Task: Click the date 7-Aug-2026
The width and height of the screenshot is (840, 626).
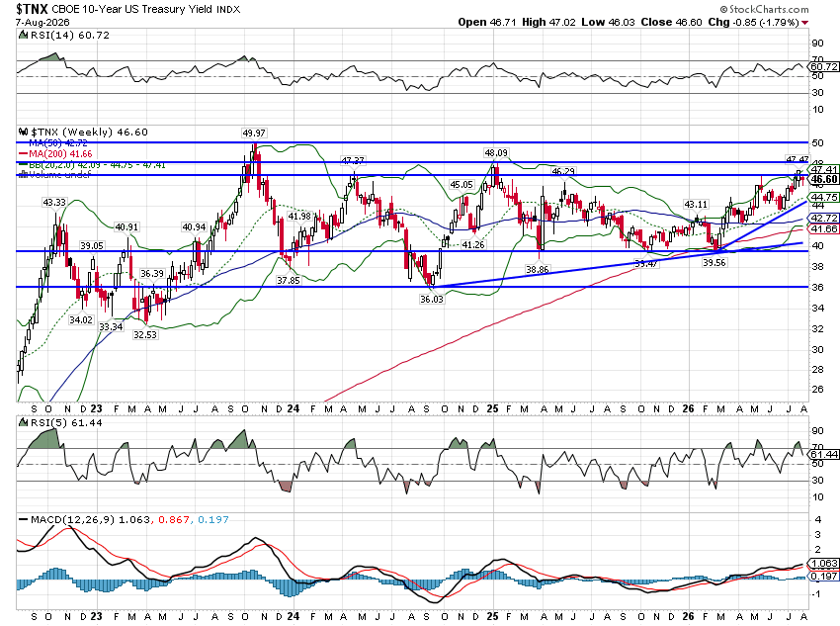Action: (42, 23)
